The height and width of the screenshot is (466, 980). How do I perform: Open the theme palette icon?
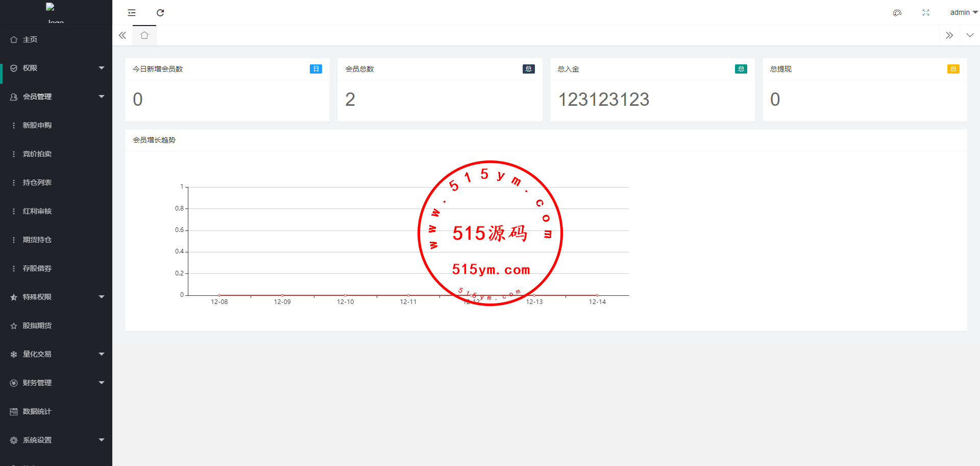(897, 13)
